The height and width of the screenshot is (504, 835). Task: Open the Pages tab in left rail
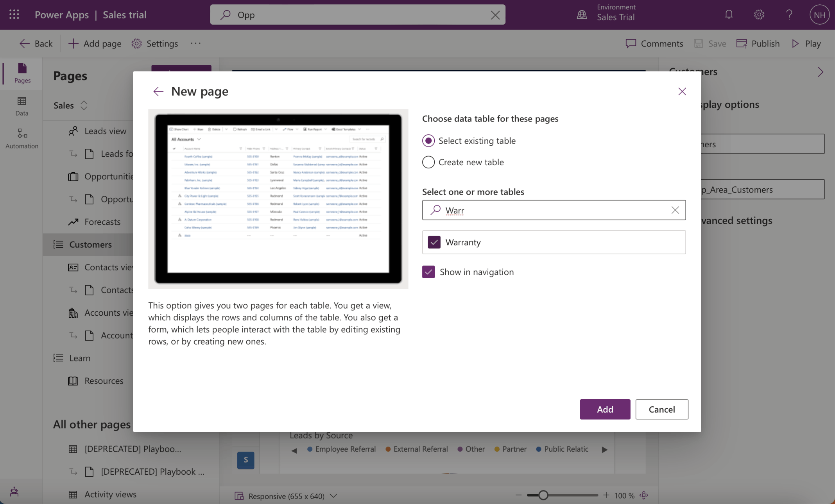(x=22, y=73)
